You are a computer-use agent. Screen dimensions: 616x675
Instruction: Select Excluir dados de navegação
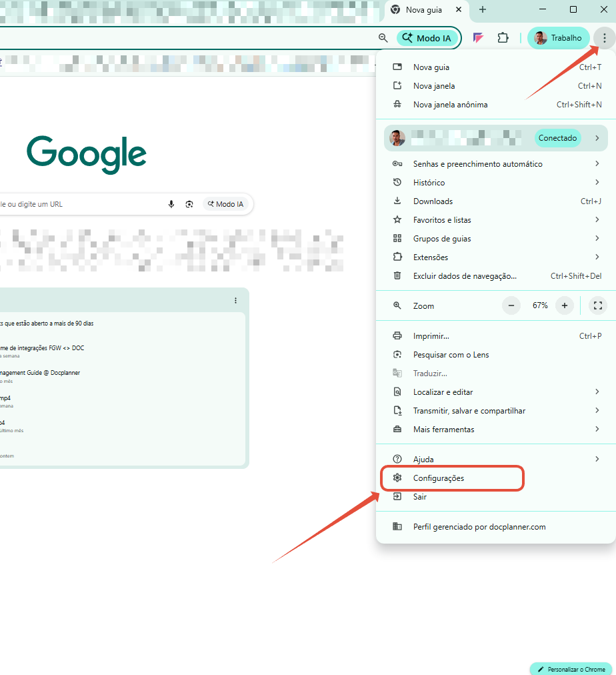[x=495, y=275]
